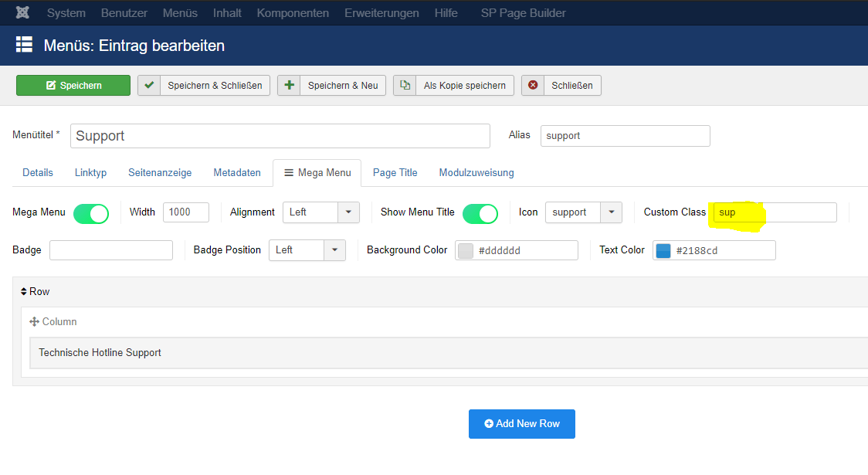Viewport: 868px width, 475px height.
Task: Click the Background Color gray swatch
Action: [x=465, y=250]
